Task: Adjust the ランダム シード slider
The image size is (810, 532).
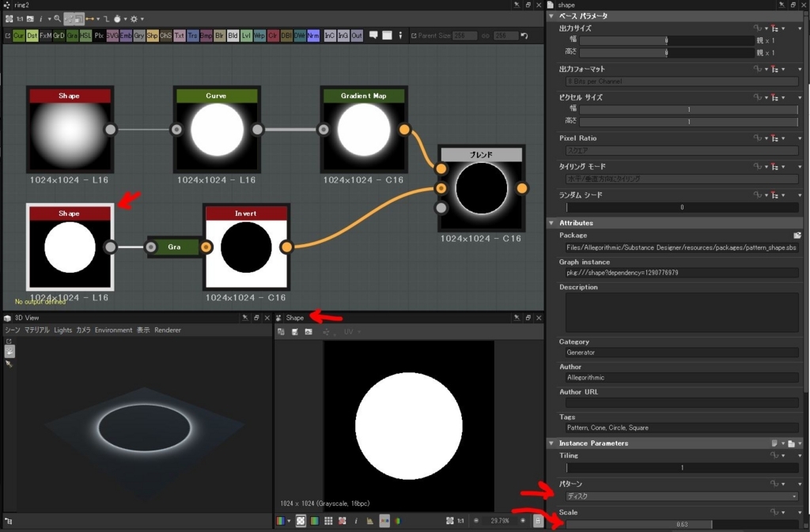Action: click(x=682, y=207)
